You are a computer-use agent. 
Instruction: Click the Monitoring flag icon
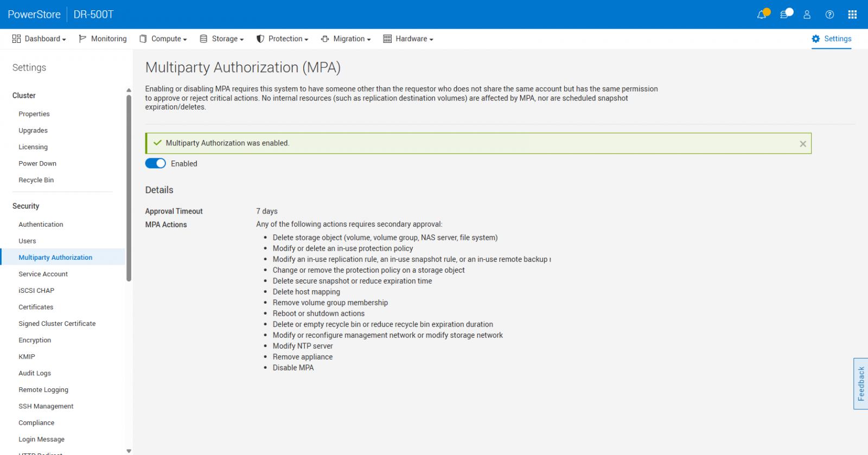pos(82,39)
